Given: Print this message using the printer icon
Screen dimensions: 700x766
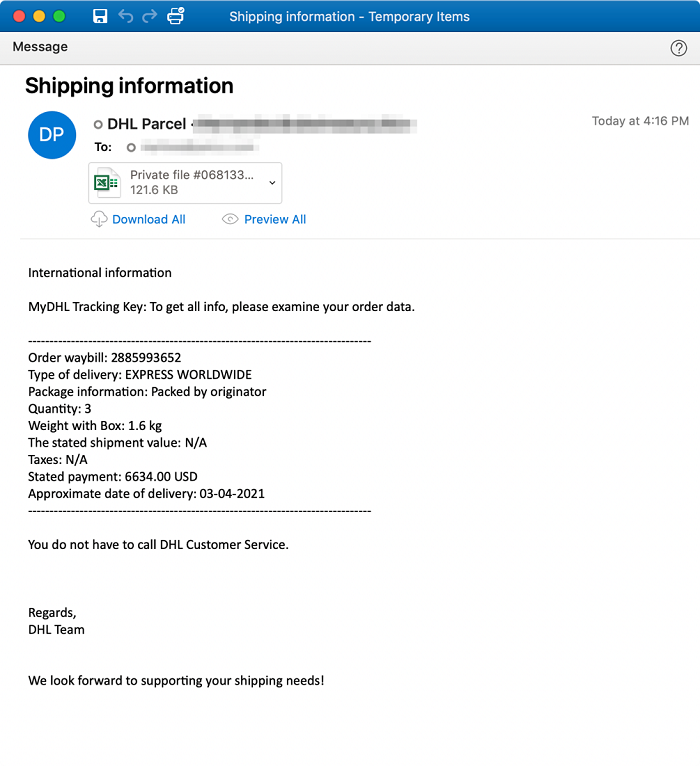Looking at the screenshot, I should [x=176, y=16].
